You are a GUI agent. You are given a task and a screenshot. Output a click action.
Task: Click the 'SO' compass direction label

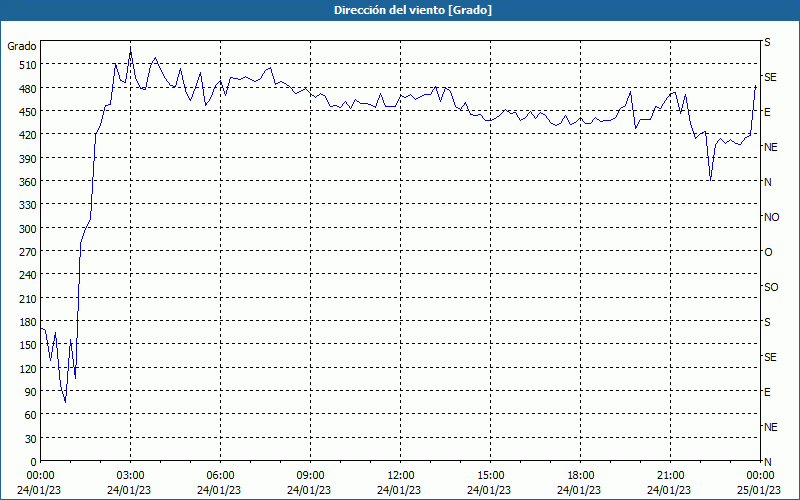(x=771, y=287)
